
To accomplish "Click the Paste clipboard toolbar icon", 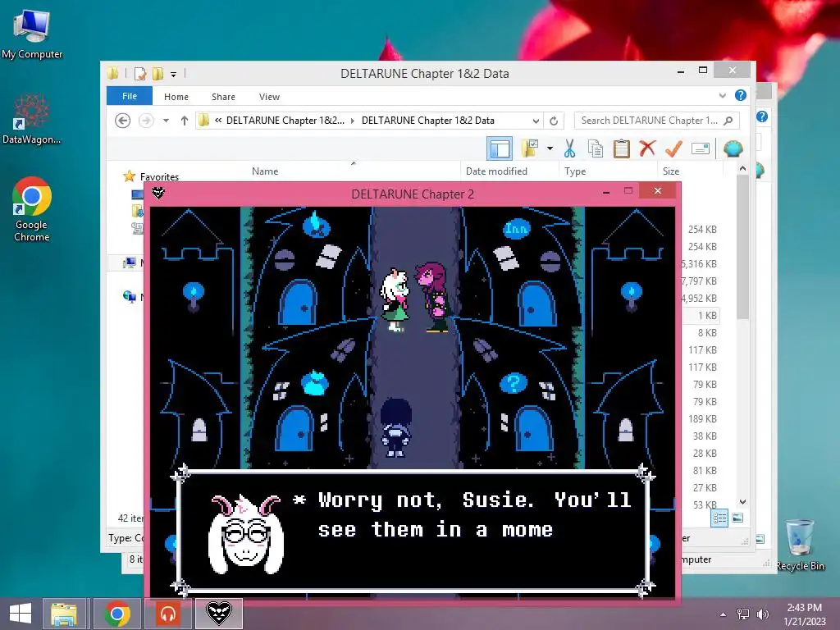I will 621,148.
